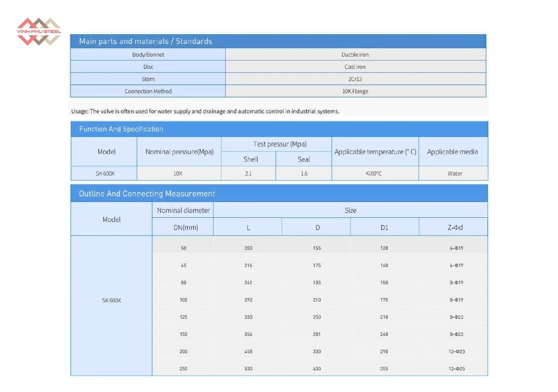Click the Function And Specification header
Viewport: 558px width, 392px height.
[x=121, y=129]
